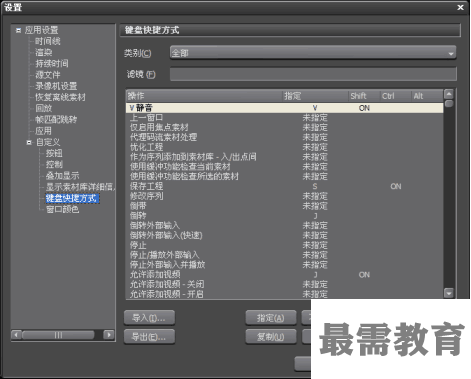Screen dimensions: 471x379
Task: Click the 导入(I)... button
Action: pos(149,318)
